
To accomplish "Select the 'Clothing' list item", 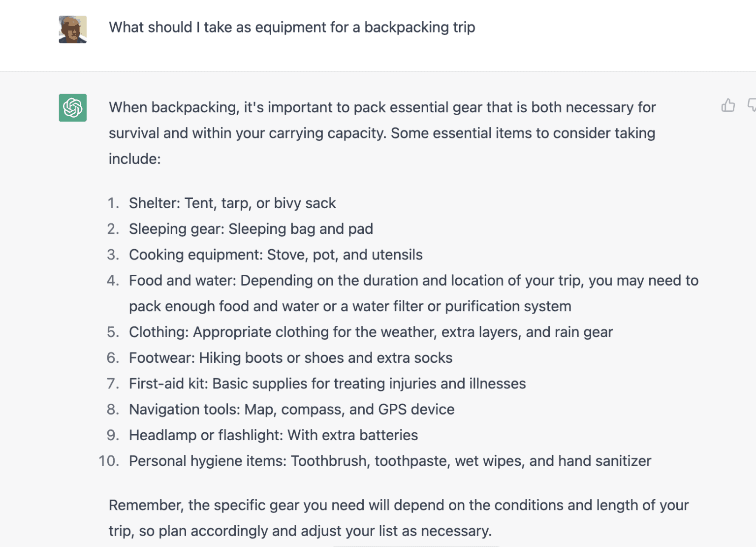I will (371, 332).
